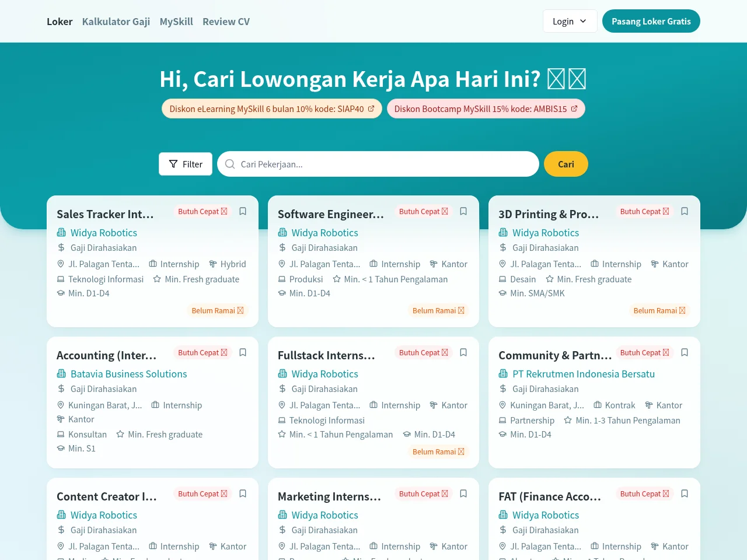Bookmark the 3D Printing & Pro... job card
The image size is (747, 560).
pyautogui.click(x=685, y=211)
